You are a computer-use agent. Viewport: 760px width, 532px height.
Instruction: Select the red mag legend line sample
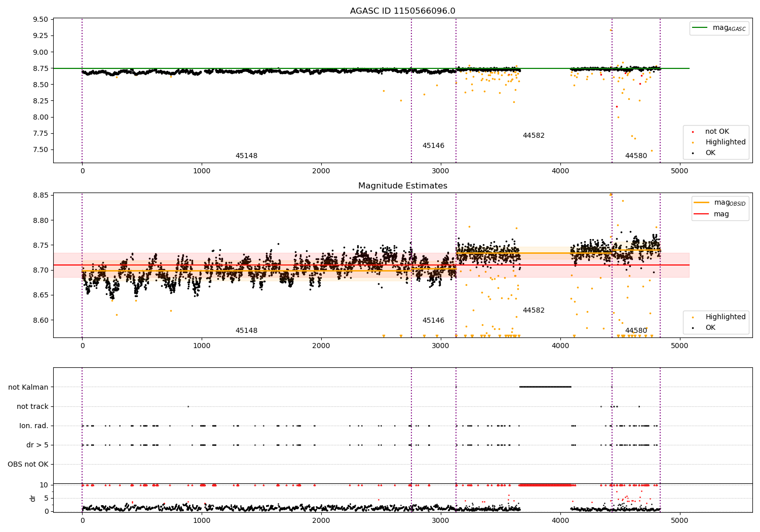(702, 214)
